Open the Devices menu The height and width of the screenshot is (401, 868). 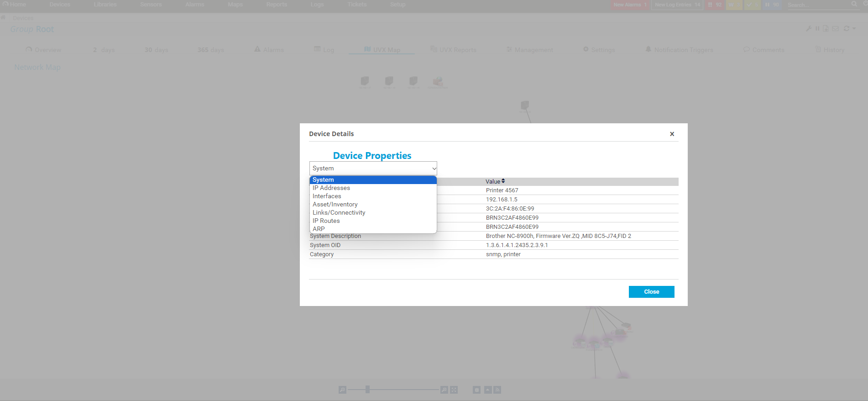[x=60, y=4]
